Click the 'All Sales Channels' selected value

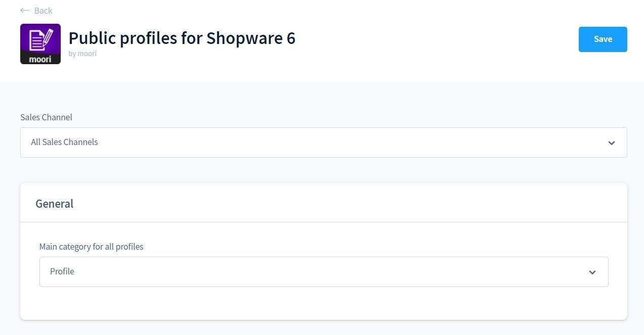[64, 142]
